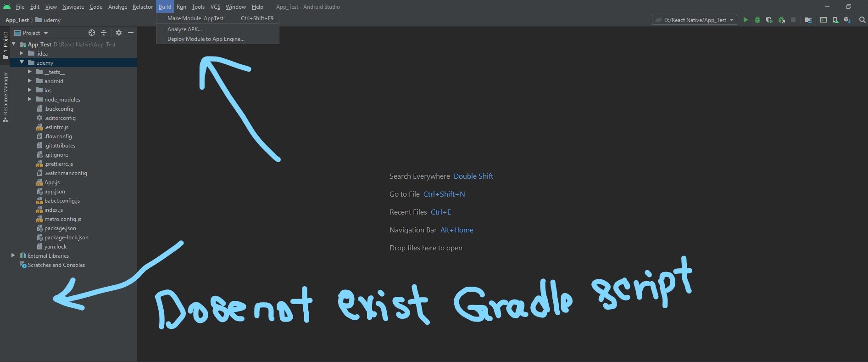Click udemy breadcrumb in navigation bar
The image size is (868, 362).
point(48,20)
